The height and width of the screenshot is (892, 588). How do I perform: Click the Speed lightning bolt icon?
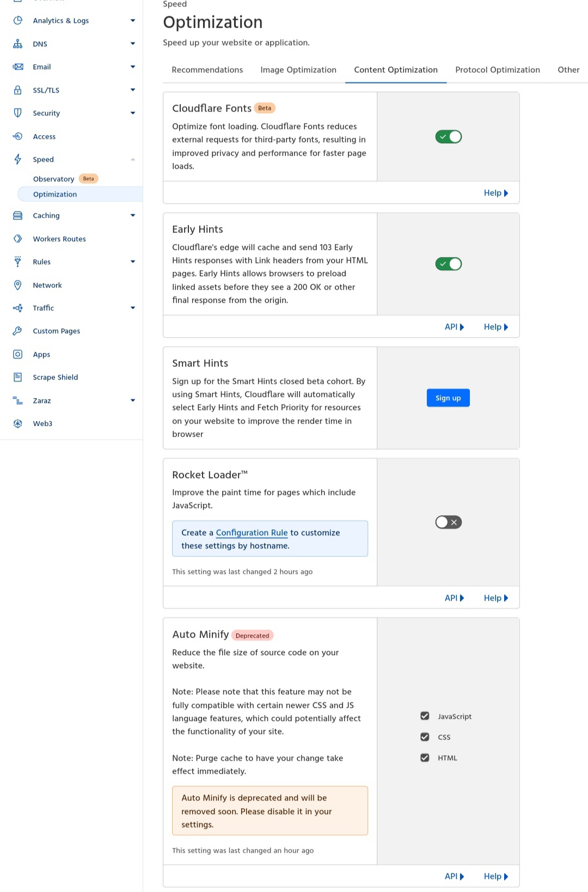[x=18, y=159]
